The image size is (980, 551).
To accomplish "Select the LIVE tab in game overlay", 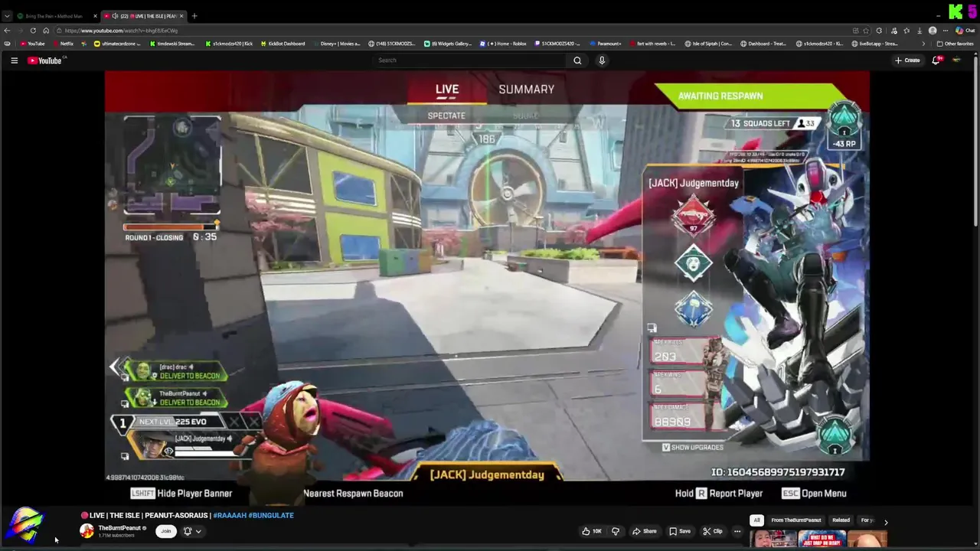I will click(x=447, y=90).
